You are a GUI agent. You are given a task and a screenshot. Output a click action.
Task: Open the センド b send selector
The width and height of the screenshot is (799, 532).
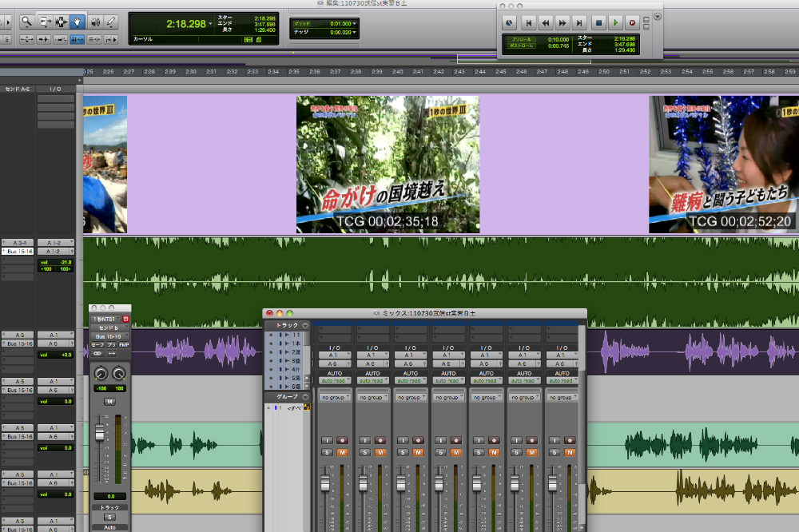coord(110,328)
